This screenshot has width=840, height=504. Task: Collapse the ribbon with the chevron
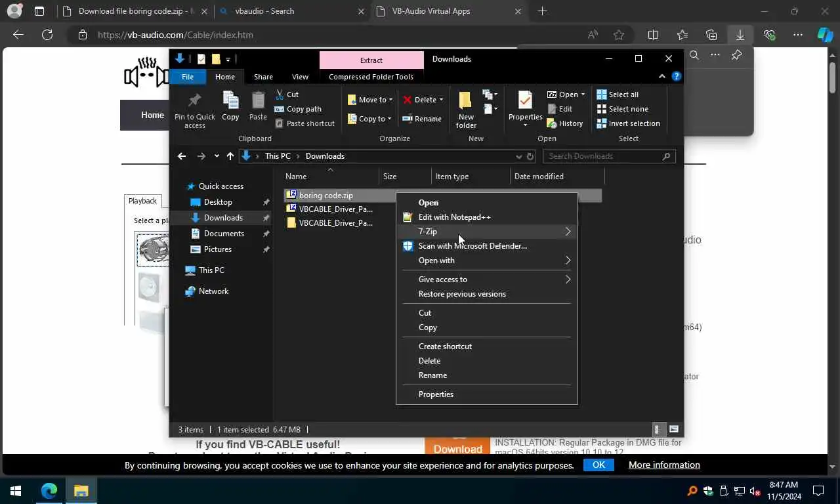pyautogui.click(x=661, y=77)
